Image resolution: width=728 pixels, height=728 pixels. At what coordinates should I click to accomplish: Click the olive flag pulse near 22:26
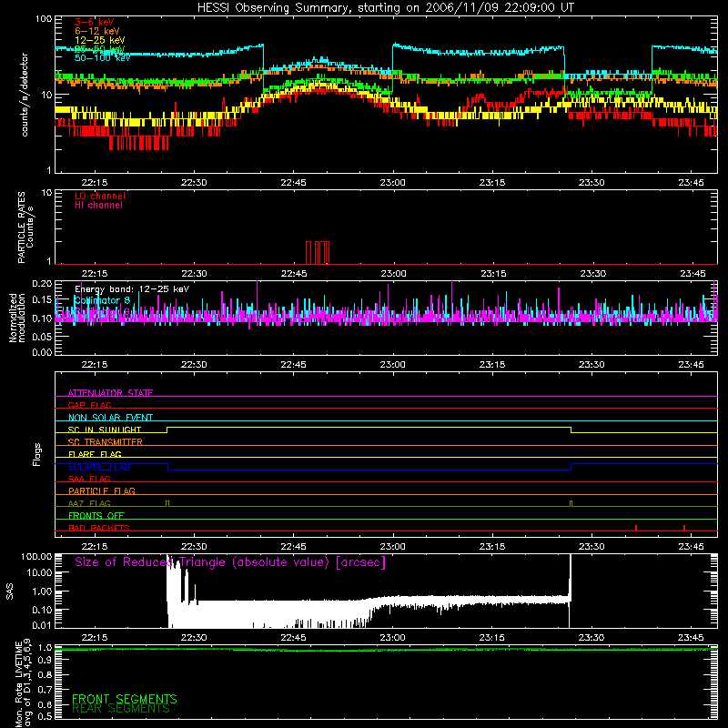coord(167,504)
